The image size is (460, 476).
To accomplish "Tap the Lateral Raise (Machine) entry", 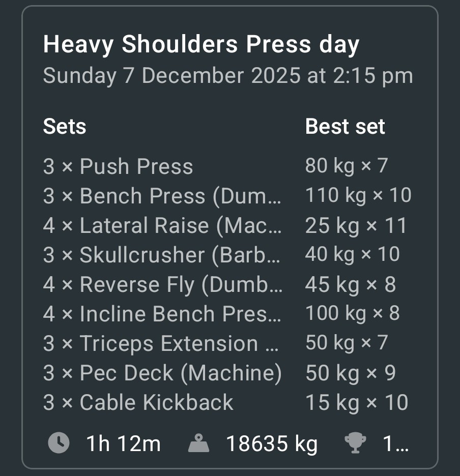I will click(x=162, y=226).
